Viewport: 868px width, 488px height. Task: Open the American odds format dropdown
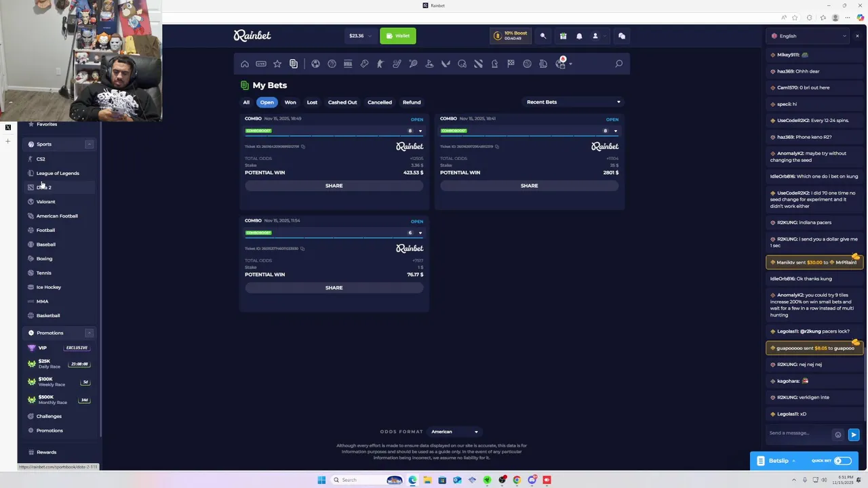click(454, 432)
